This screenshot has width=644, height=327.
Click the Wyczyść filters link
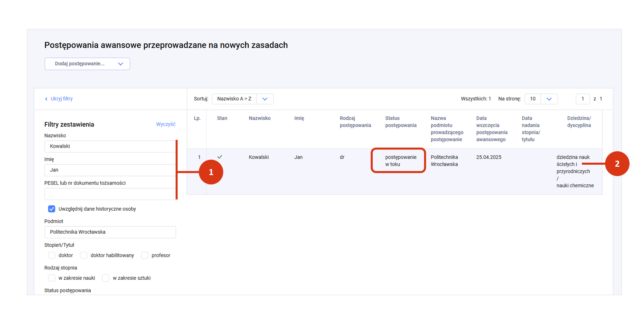(x=166, y=124)
